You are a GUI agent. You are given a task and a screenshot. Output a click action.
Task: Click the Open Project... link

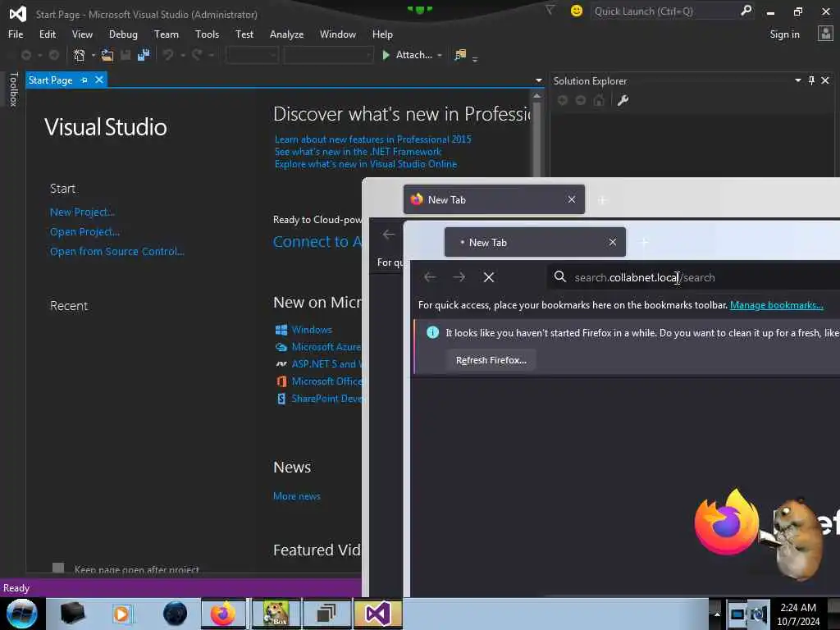pos(84,232)
